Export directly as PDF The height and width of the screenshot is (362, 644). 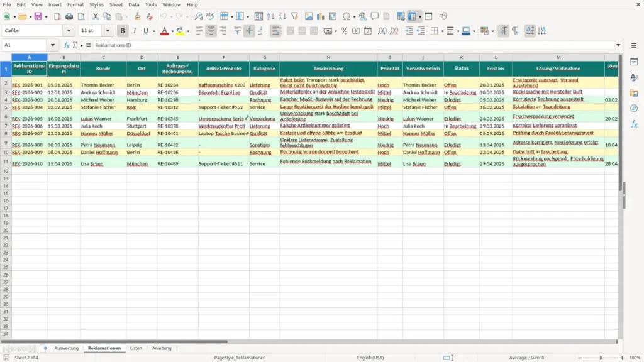[x=57, y=16]
